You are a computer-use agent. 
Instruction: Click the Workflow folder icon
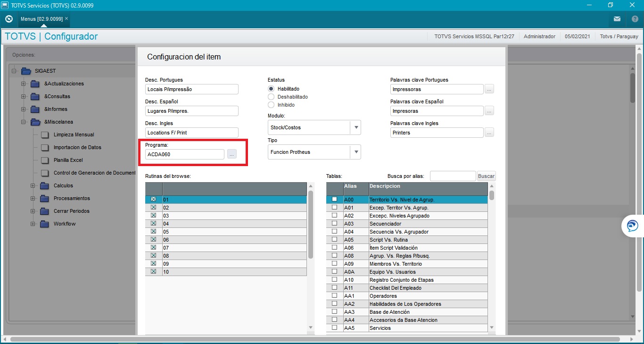click(x=44, y=224)
